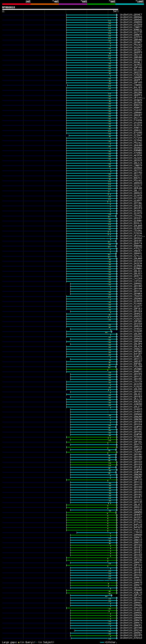Select the UniRef100_Q8VWK9 label

point(131,294)
